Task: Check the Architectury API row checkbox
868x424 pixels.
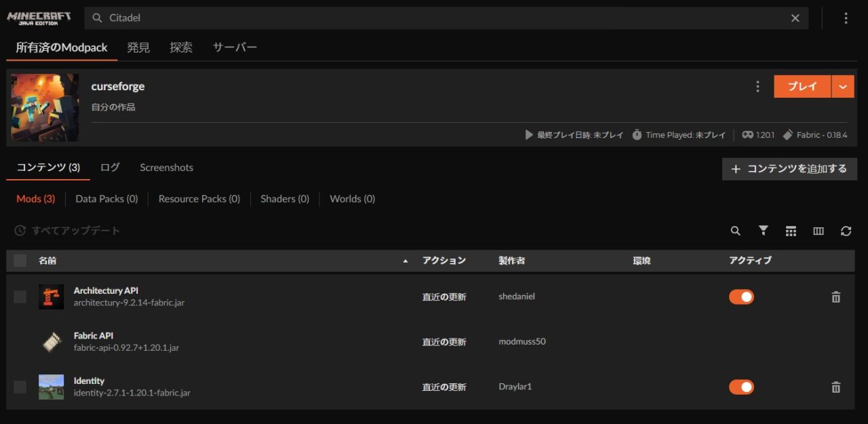Action: tap(20, 296)
